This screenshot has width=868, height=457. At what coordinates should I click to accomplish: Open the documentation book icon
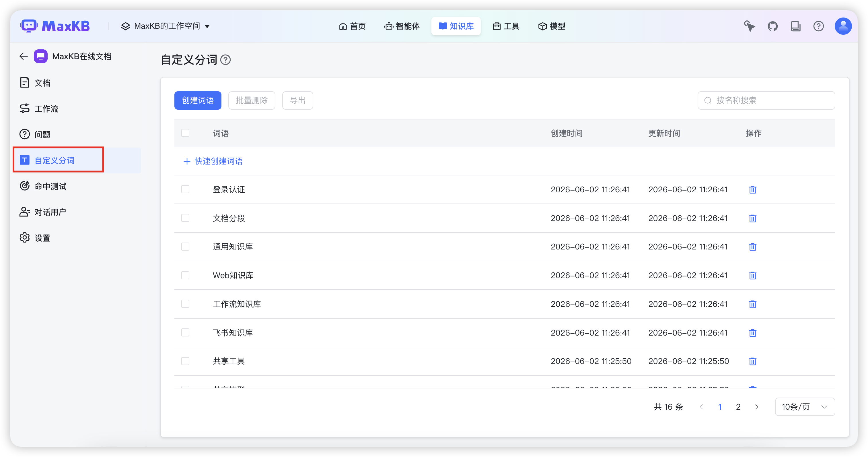pos(795,26)
